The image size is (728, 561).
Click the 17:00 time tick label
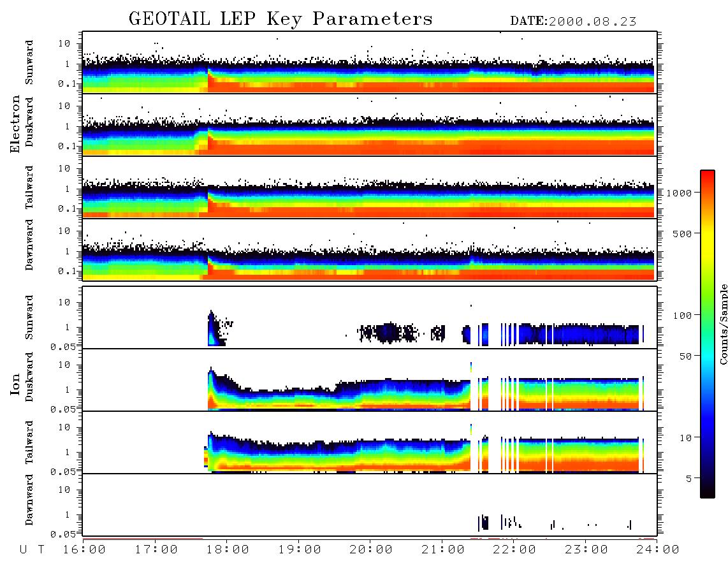(156, 550)
